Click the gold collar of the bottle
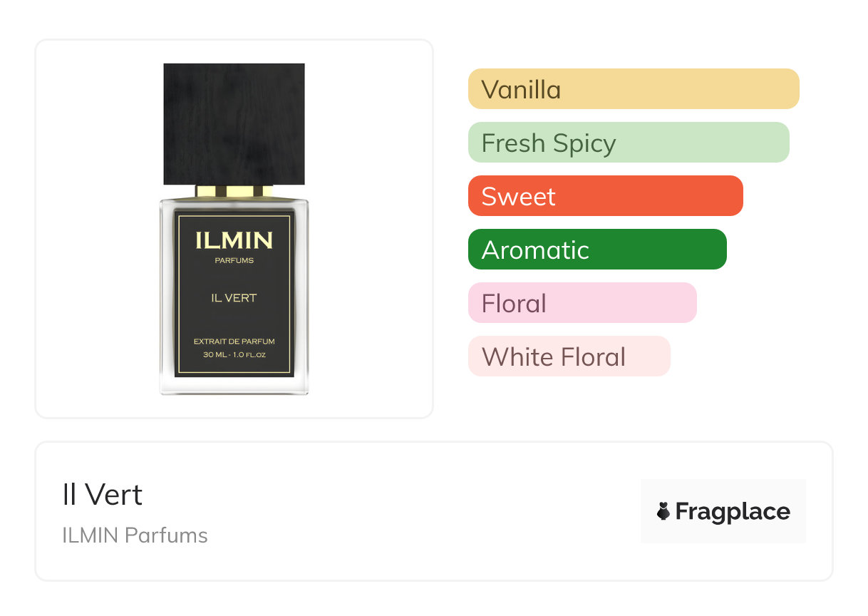The image size is (868, 616). (x=234, y=191)
